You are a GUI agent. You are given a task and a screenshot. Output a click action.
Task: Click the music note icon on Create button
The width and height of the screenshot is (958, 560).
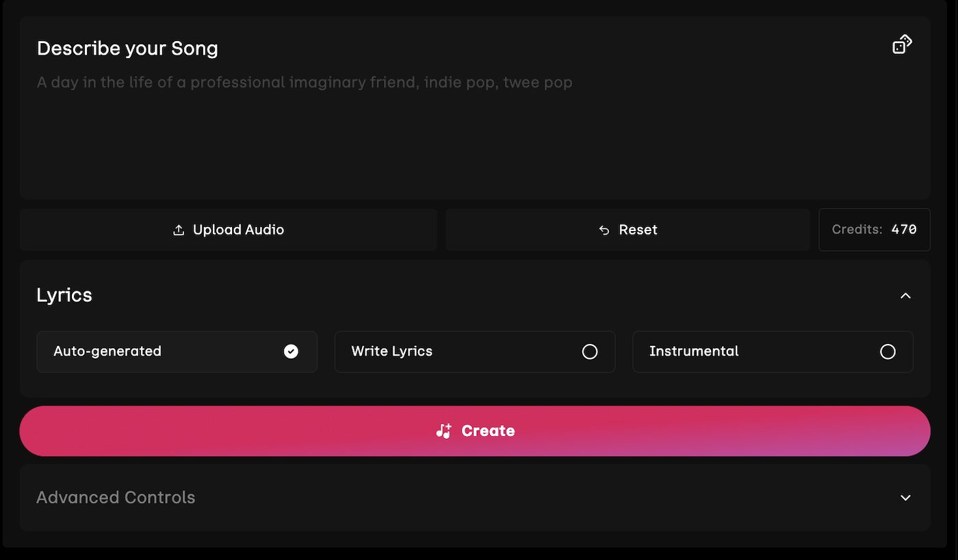pyautogui.click(x=443, y=431)
